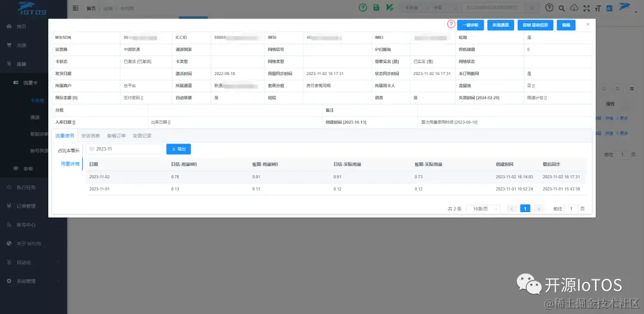The height and width of the screenshot is (314, 644).
Task: Click the 编辑 button in dialog
Action: point(566,25)
